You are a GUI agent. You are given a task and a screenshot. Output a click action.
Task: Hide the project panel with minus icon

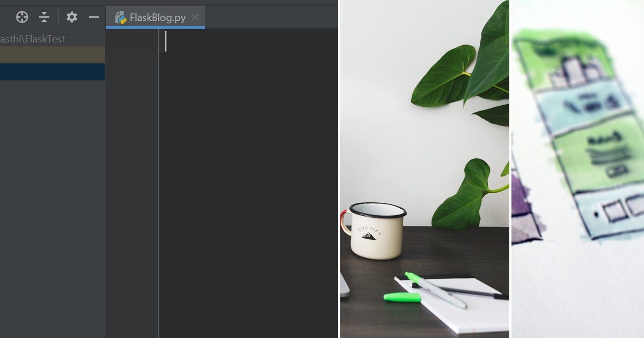(x=94, y=17)
